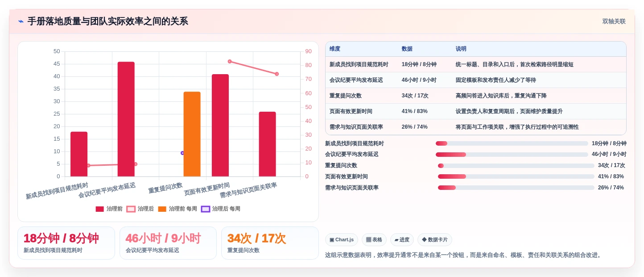Click the 进度 tag chip

(x=402, y=240)
